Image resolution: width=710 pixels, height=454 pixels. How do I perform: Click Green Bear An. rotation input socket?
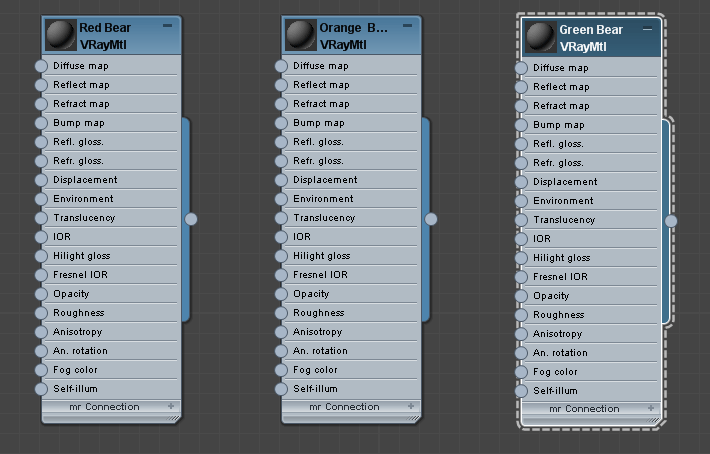(521, 353)
